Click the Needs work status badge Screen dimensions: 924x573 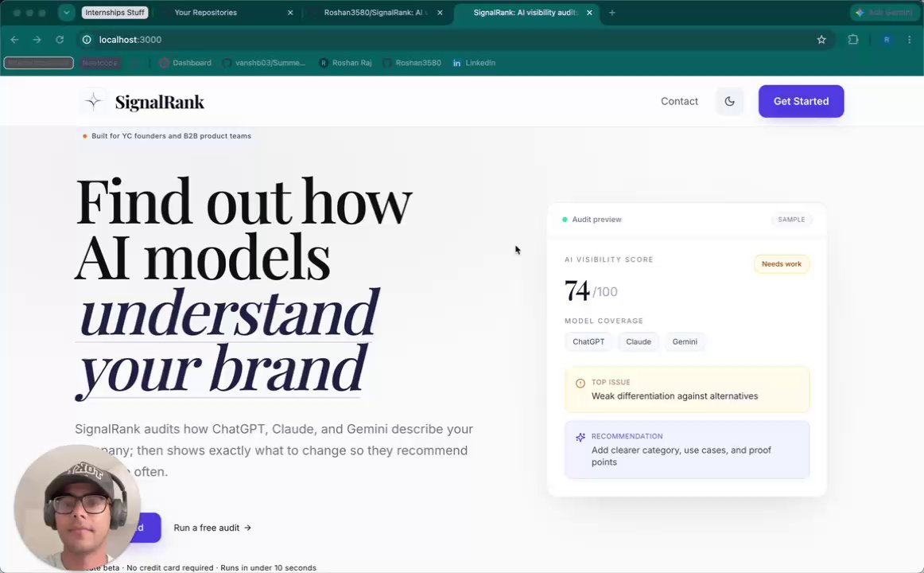tap(782, 264)
